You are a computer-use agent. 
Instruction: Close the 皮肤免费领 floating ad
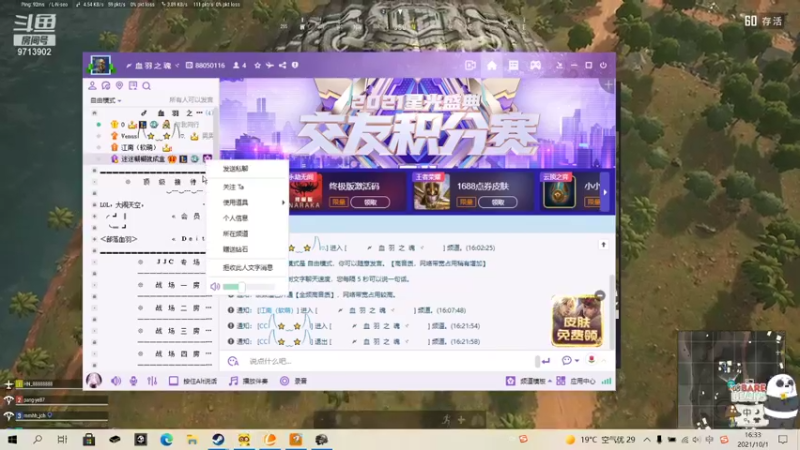coord(600,295)
